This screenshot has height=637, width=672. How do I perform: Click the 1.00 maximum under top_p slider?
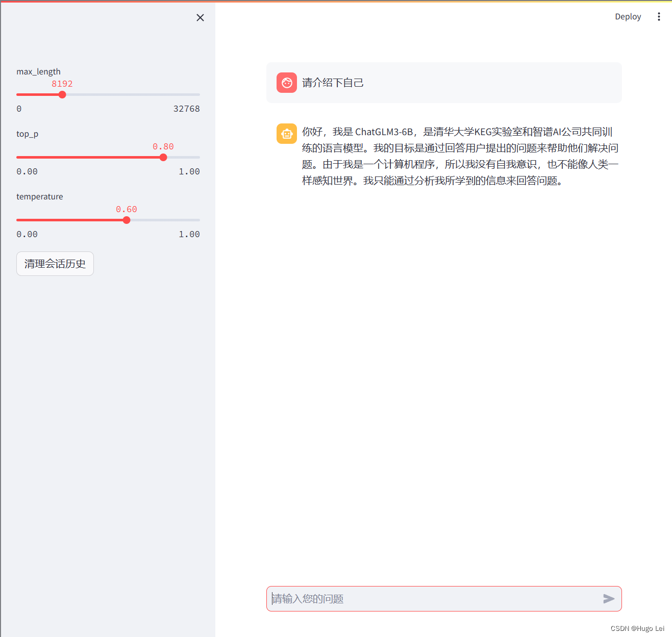(x=189, y=171)
